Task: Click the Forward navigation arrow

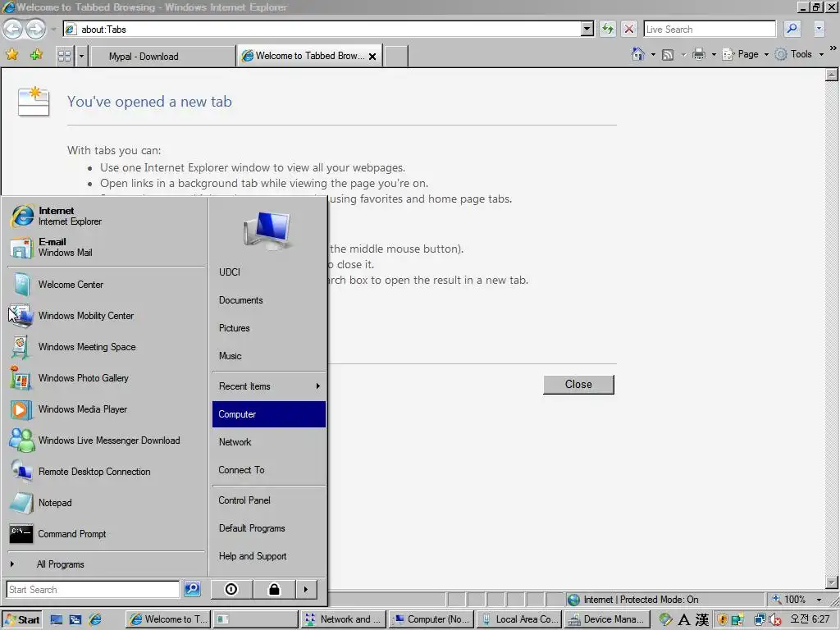Action: 36,29
